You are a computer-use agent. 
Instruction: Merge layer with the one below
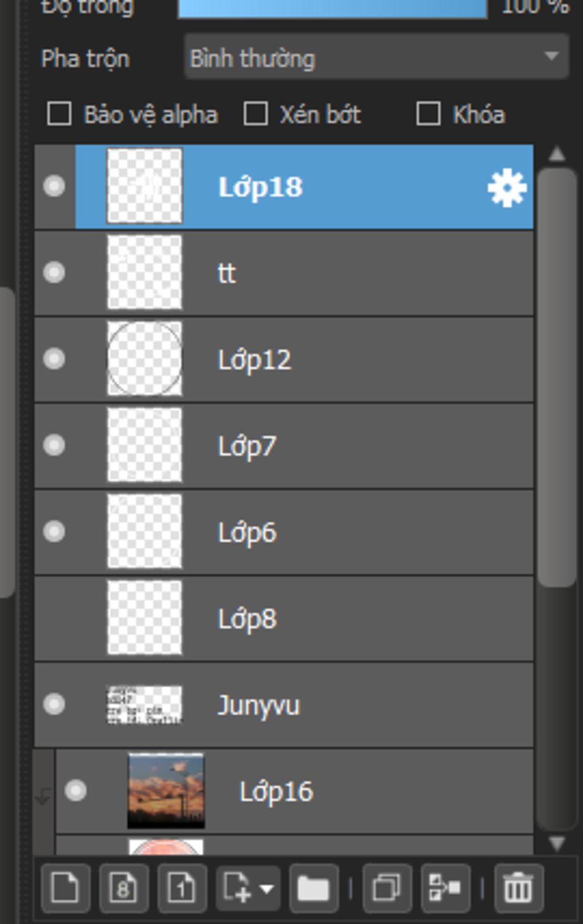point(445,888)
